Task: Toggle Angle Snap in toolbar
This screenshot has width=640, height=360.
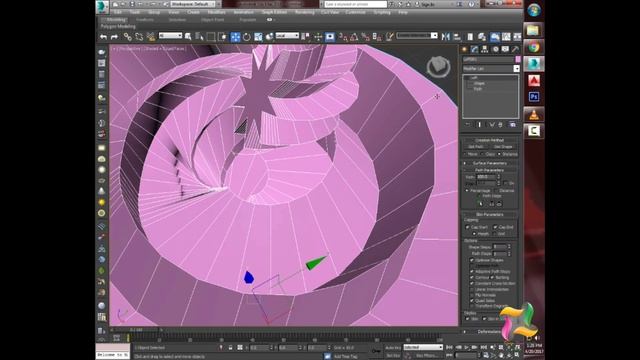Action: coord(354,37)
